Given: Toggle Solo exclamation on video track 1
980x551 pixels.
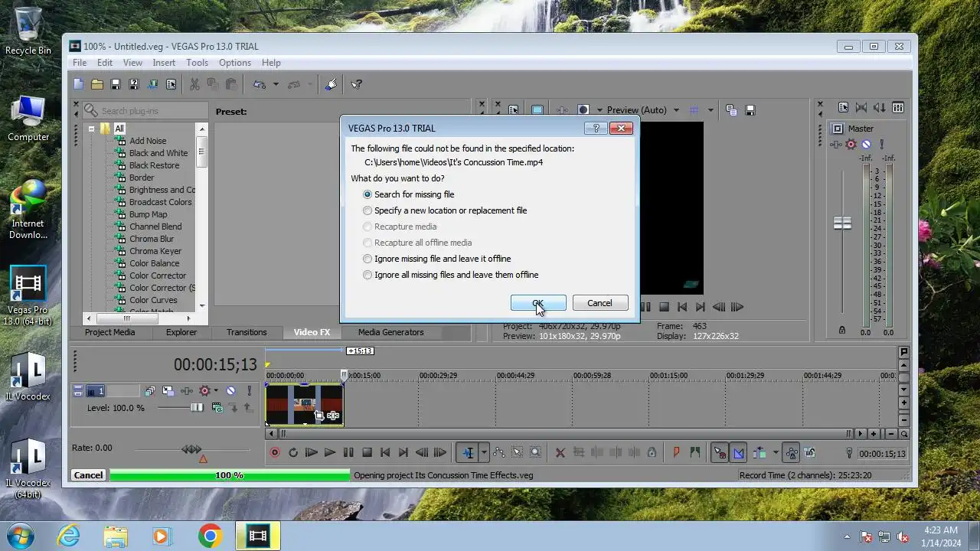Looking at the screenshot, I should click(249, 391).
